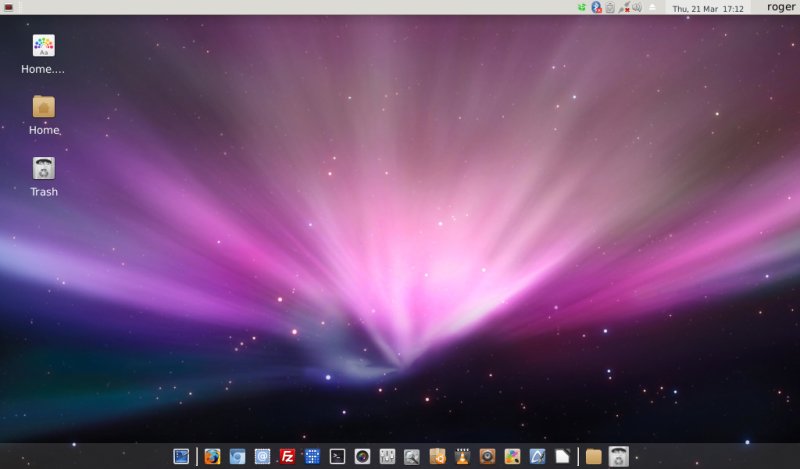Open the magnifier search tool icon
Screen dimensions: 800x469
(412, 456)
